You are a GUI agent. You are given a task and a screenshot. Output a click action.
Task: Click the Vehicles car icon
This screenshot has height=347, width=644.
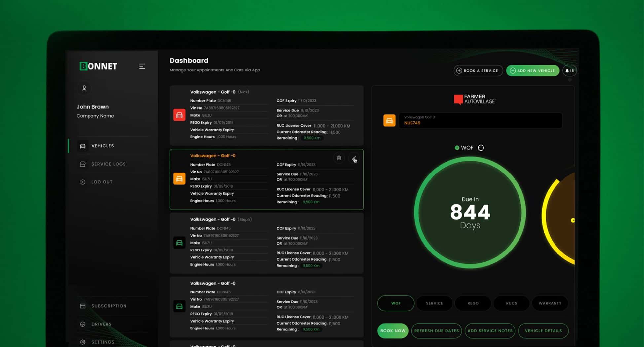(x=83, y=146)
